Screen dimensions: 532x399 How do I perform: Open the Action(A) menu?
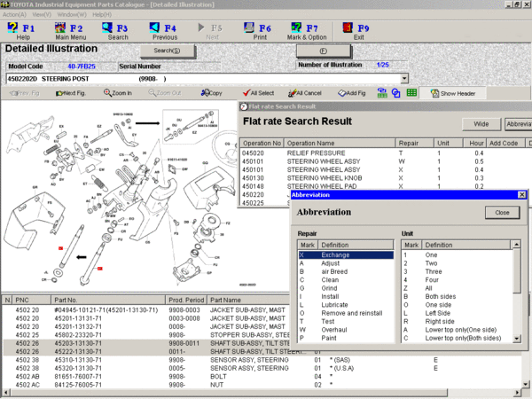click(14, 14)
